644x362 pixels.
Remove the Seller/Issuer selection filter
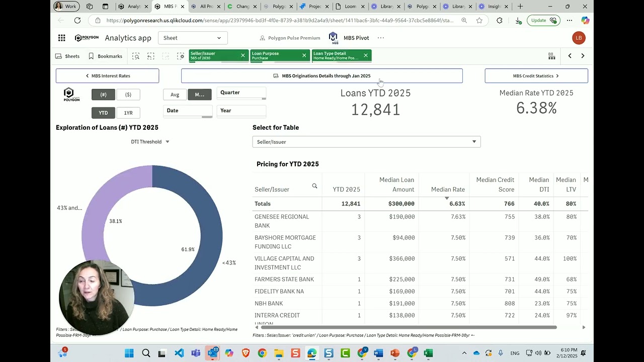pos(243,55)
